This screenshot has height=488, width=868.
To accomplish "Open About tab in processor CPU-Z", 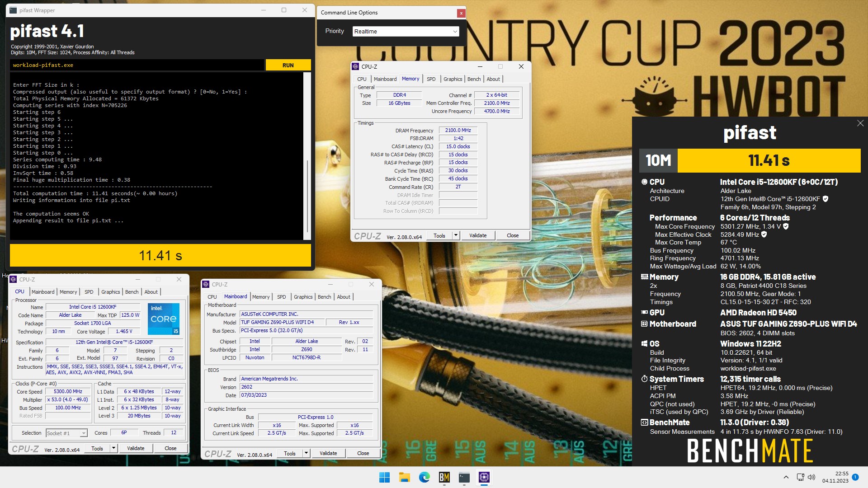I will (x=151, y=292).
